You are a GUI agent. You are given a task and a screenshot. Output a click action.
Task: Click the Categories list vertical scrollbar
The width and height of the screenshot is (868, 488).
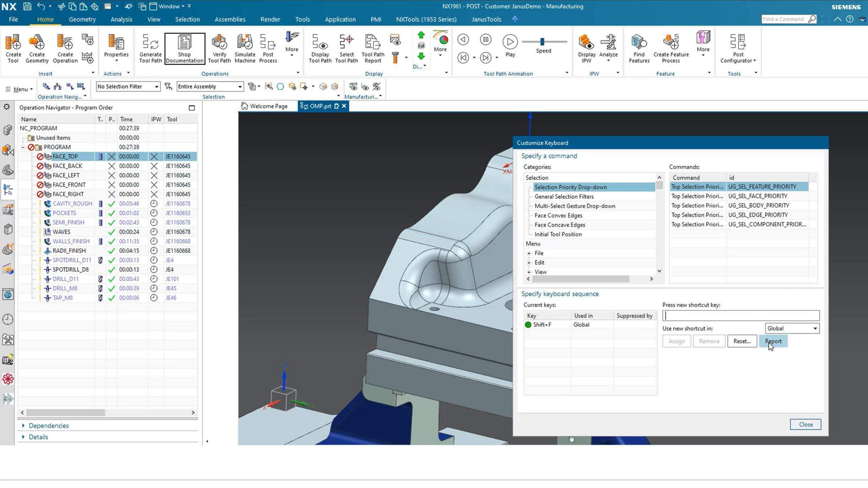tap(659, 185)
